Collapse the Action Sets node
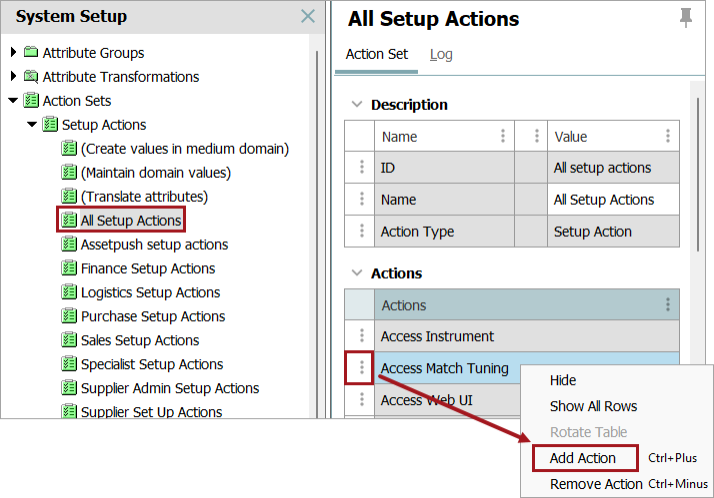The height and width of the screenshot is (498, 714). (13, 100)
